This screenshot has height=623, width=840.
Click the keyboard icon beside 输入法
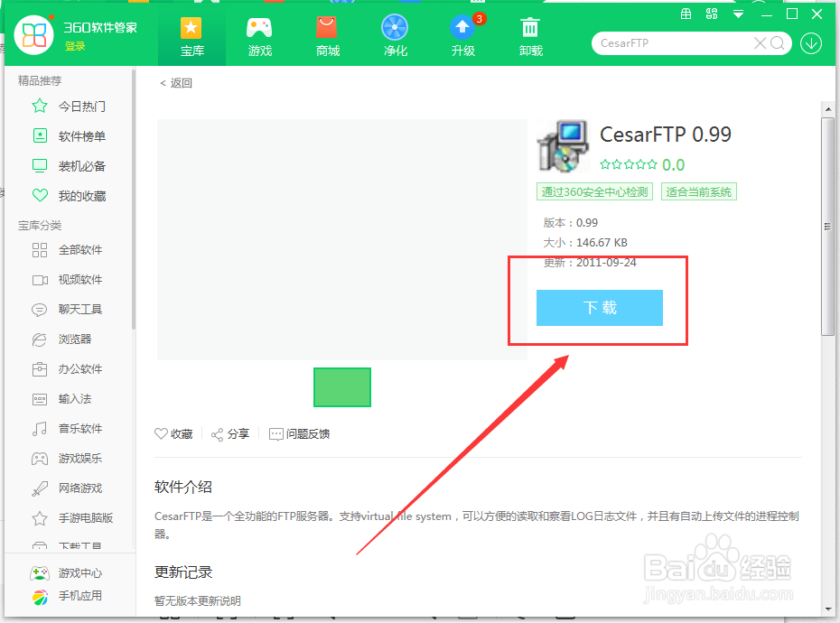click(40, 399)
